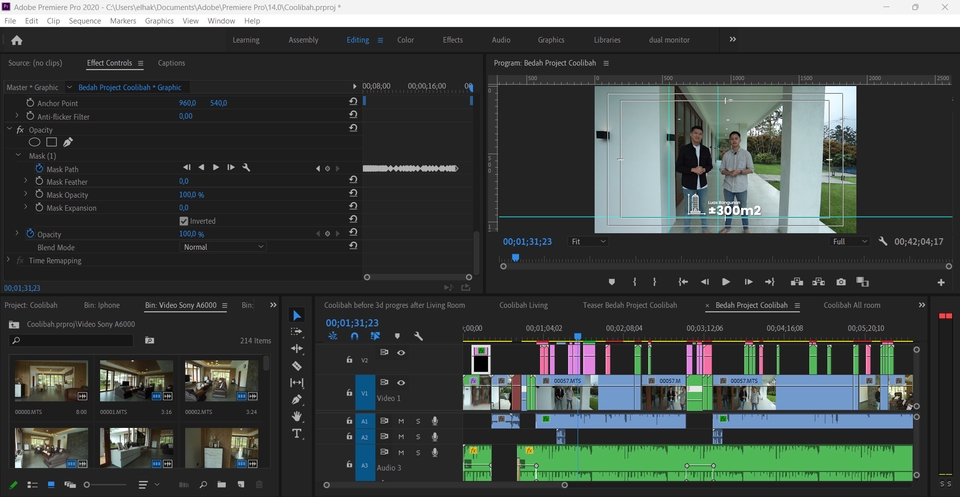Toggle lock on track V2
This screenshot has height=497, width=960.
[349, 360]
